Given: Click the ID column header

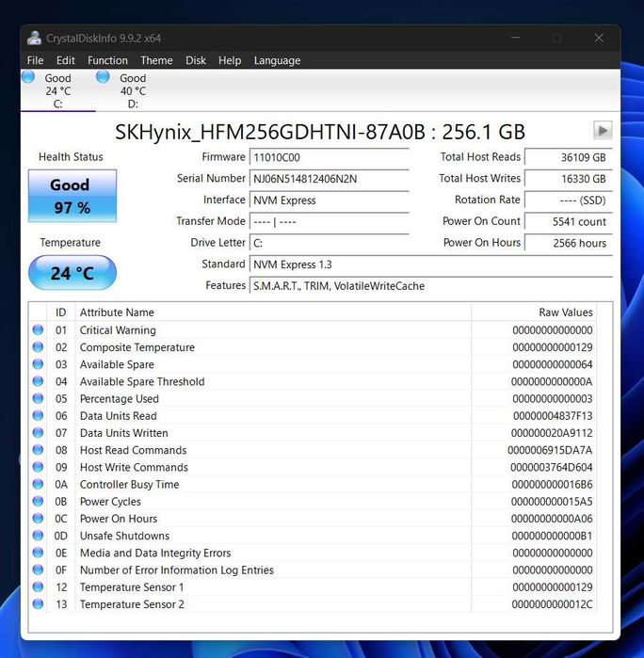Looking at the screenshot, I should (x=61, y=313).
